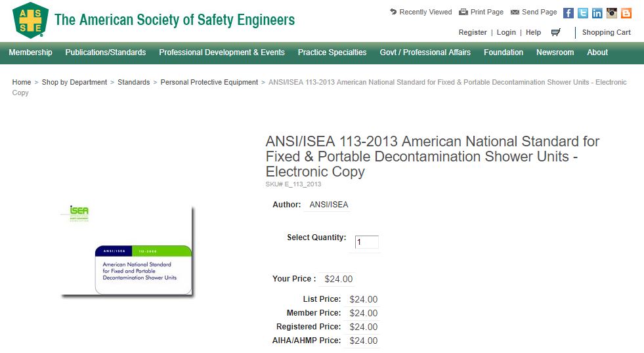
Task: Open the Publications/Standards menu
Action: tap(106, 52)
